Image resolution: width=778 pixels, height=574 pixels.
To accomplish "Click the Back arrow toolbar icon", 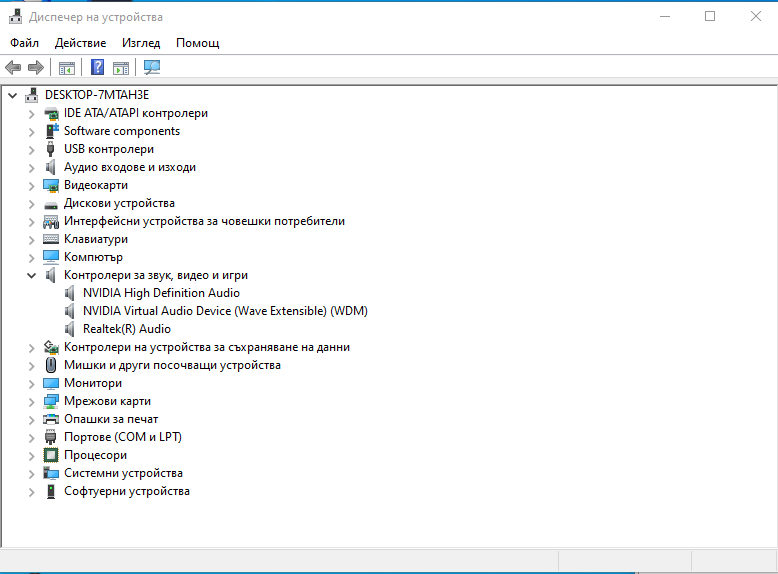I will pos(13,67).
